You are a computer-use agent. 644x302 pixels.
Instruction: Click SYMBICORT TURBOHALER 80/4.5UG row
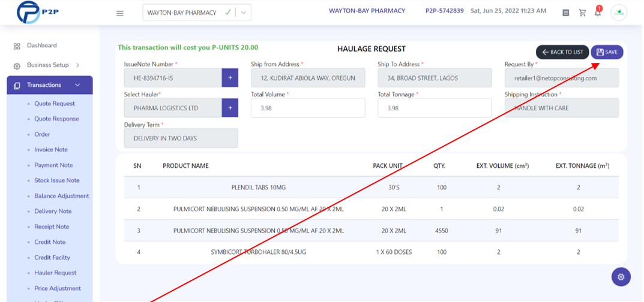pos(372,252)
